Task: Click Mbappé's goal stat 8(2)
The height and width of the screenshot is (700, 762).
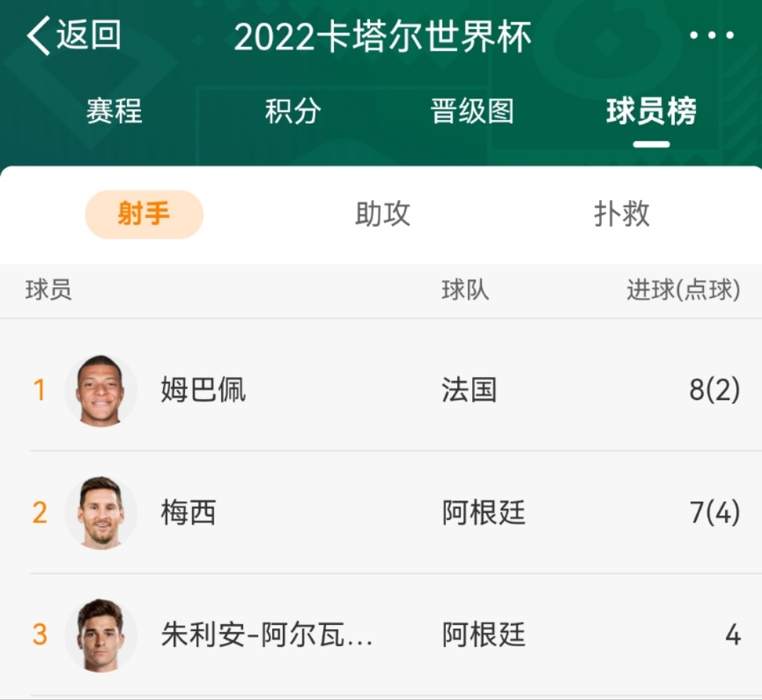Action: 713,389
